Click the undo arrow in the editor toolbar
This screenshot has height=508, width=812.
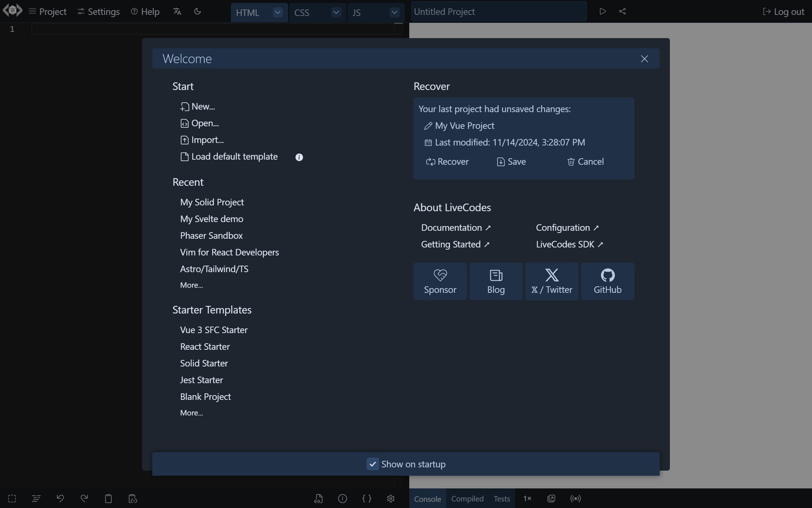(60, 499)
